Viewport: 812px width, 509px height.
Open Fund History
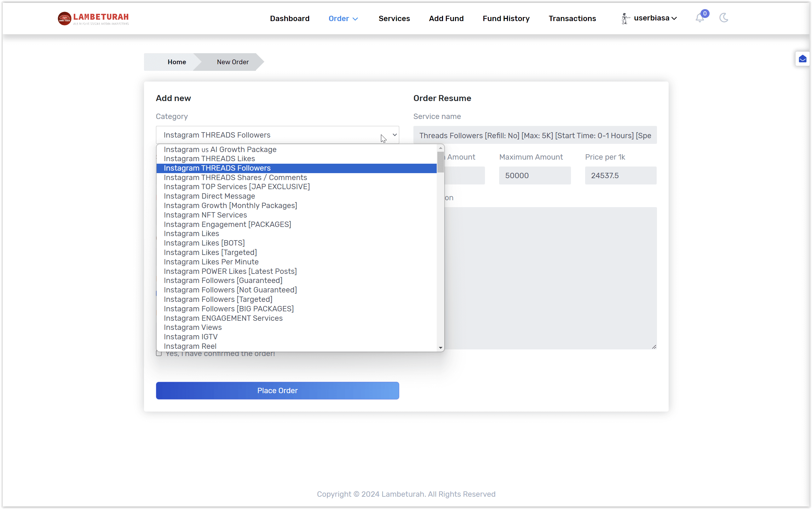pos(506,19)
